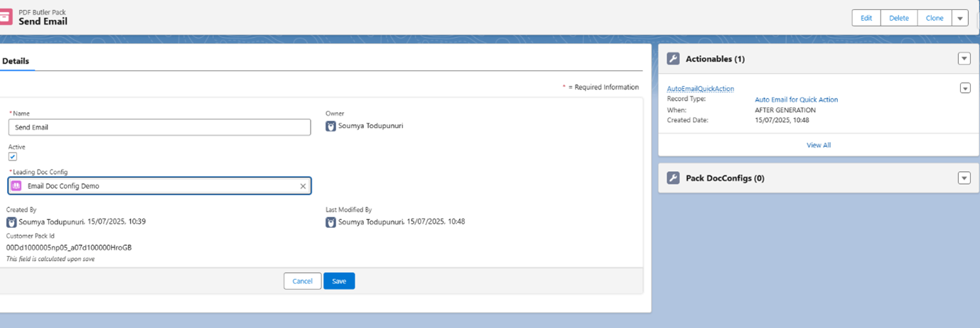Click the Email Doc Config Demo record icon

pyautogui.click(x=16, y=186)
